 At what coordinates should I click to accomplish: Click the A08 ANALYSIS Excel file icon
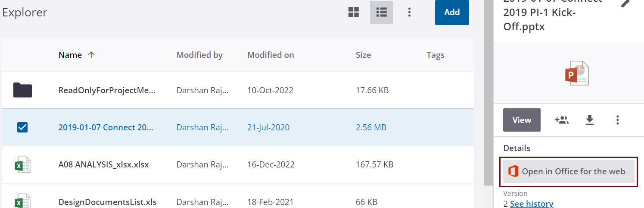(22, 164)
